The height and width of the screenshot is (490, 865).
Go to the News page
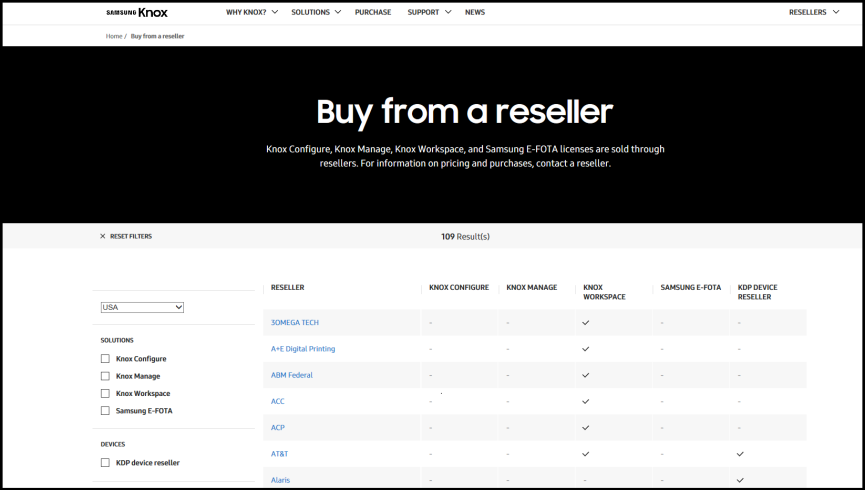475,12
